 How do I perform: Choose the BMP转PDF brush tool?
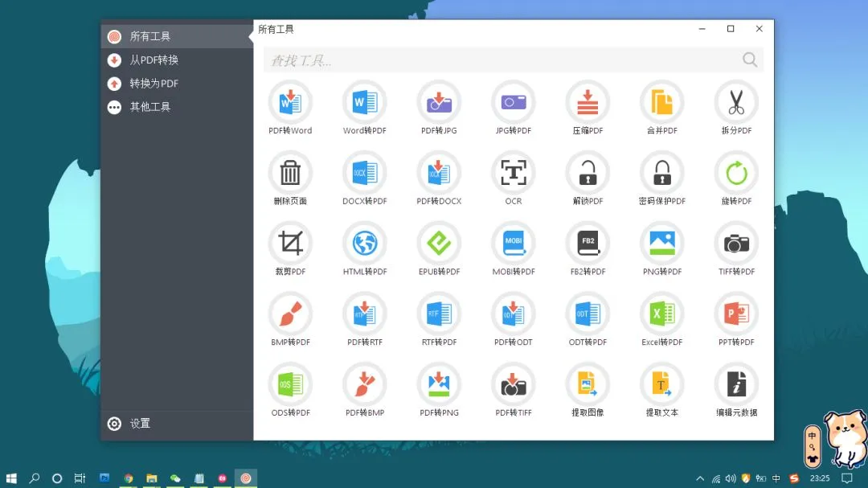tap(290, 320)
